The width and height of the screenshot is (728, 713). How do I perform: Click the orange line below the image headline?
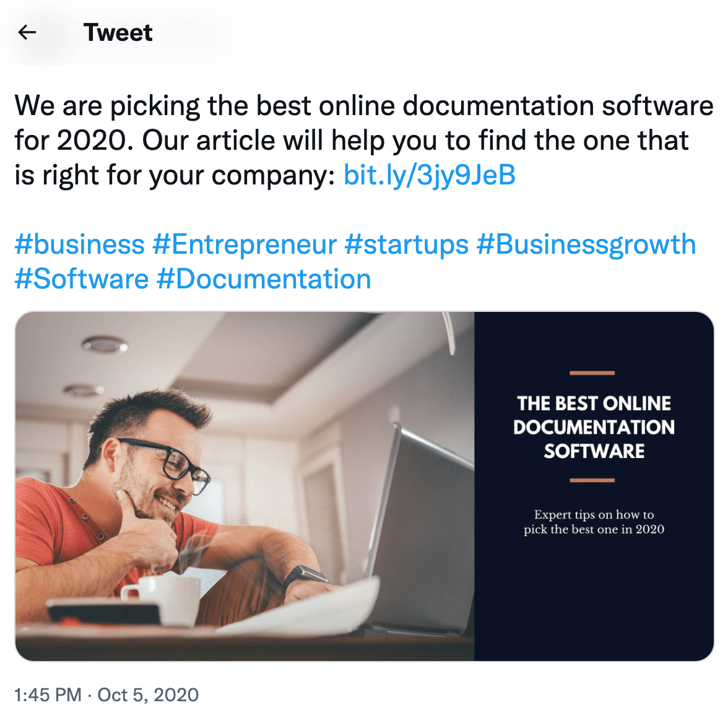(592, 480)
